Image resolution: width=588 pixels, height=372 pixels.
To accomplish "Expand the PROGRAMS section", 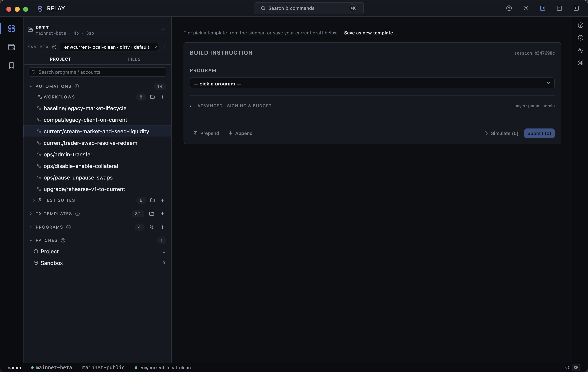I will 31,227.
